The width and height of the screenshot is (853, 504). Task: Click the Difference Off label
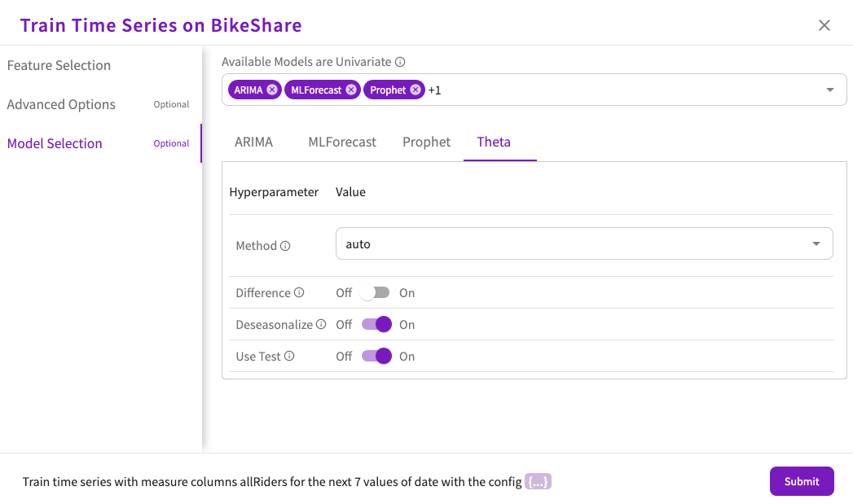344,293
